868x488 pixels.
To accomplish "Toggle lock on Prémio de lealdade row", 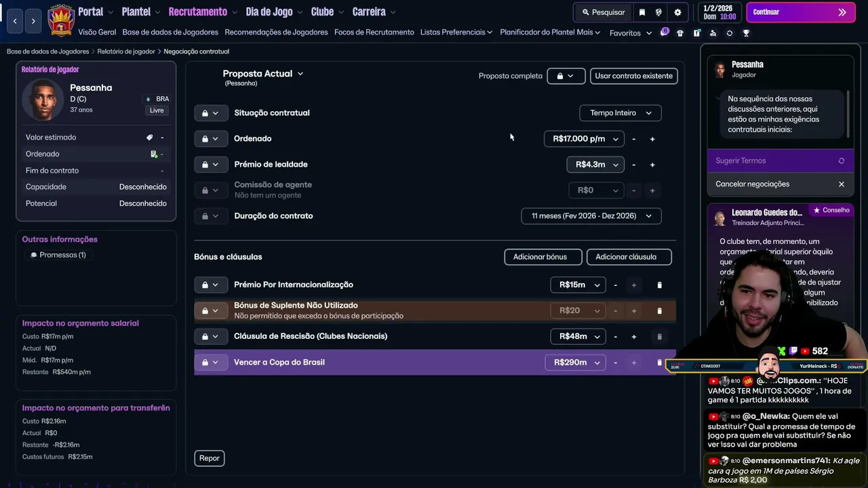I will (211, 165).
